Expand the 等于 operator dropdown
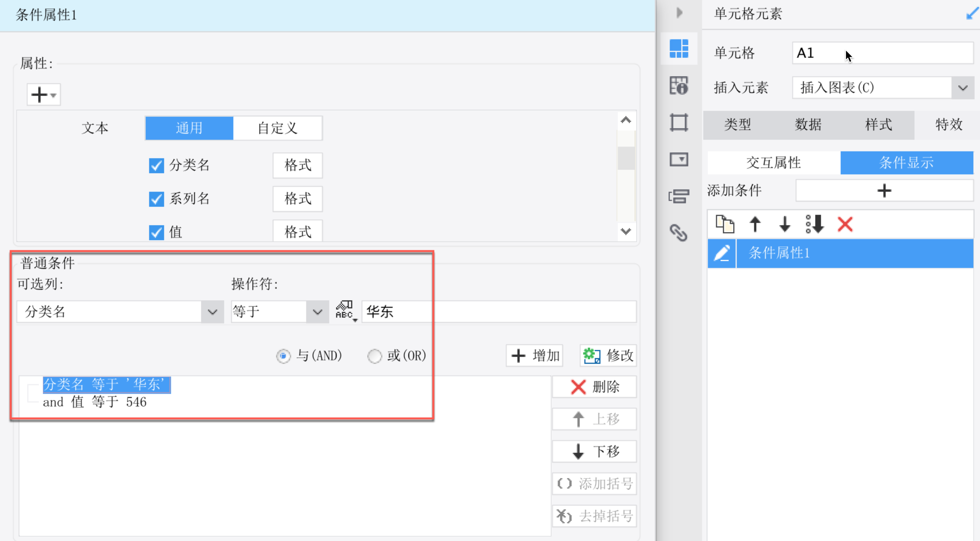Viewport: 980px width, 541px height. point(317,312)
